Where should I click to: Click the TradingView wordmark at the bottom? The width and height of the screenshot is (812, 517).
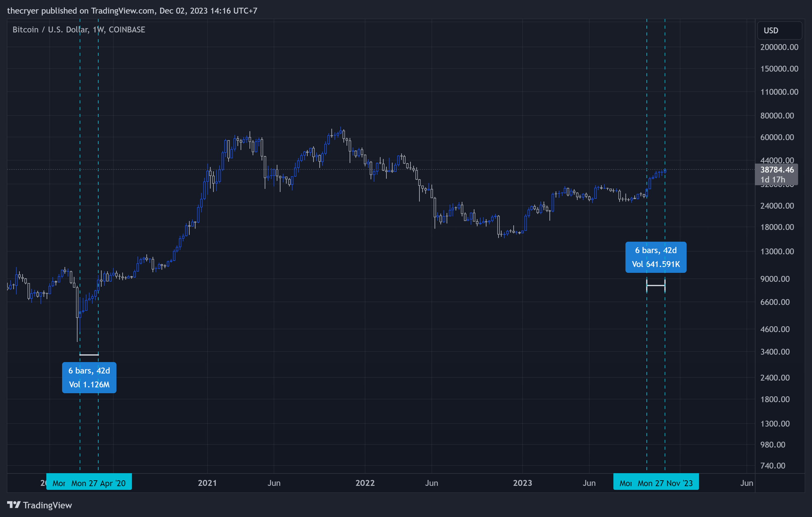click(48, 505)
